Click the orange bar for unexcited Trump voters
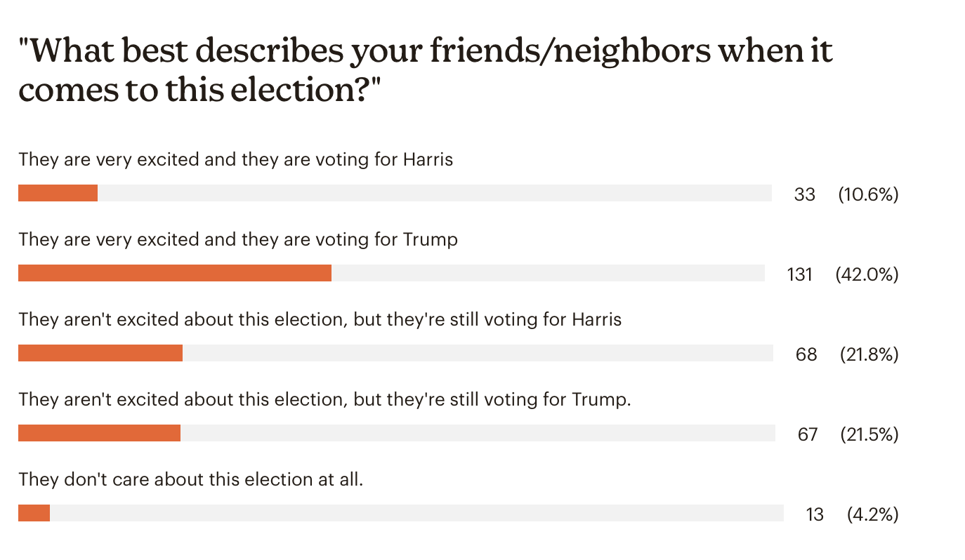Image resolution: width=965 pixels, height=560 pixels. click(x=99, y=433)
